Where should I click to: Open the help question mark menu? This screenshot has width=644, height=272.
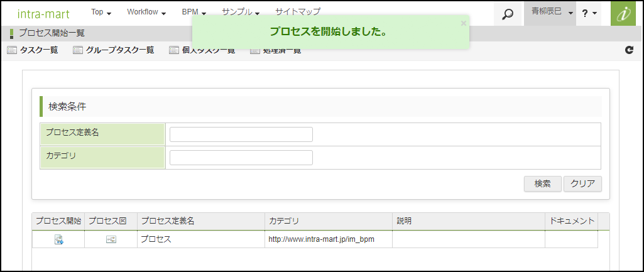coord(589,14)
